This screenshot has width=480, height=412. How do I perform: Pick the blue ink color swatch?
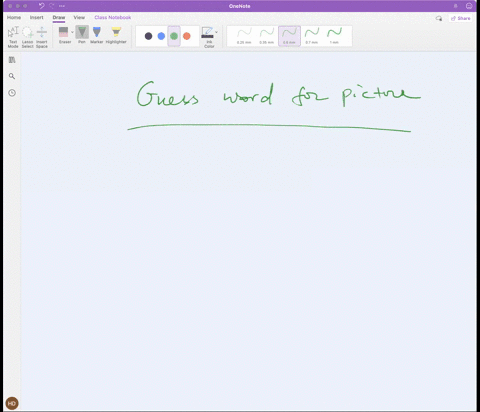(x=161, y=36)
